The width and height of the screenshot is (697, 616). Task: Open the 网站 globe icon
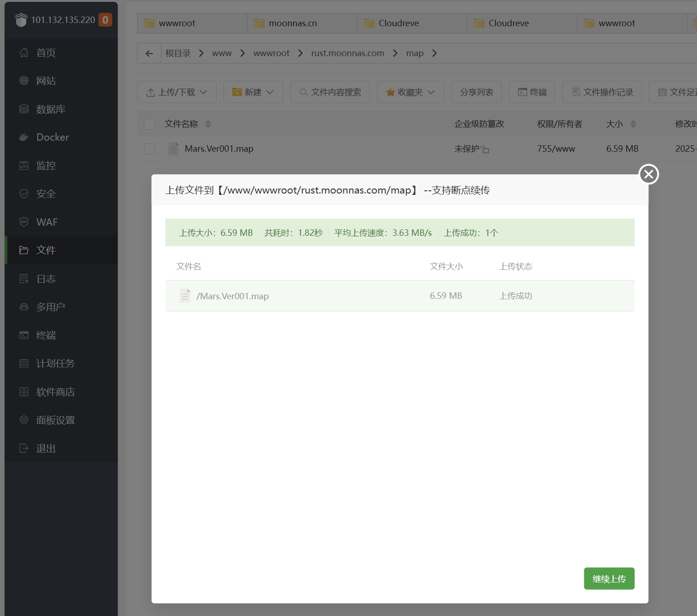(24, 80)
